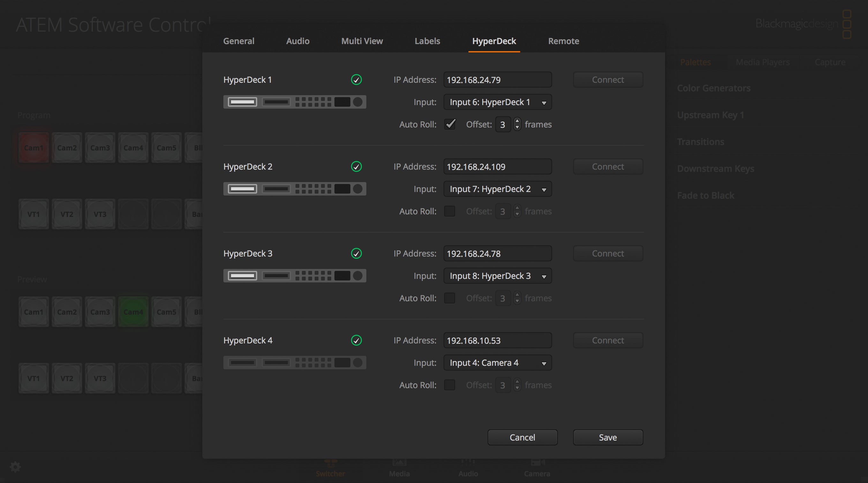This screenshot has width=868, height=483.
Task: Switch to the Multi View tab
Action: click(362, 41)
